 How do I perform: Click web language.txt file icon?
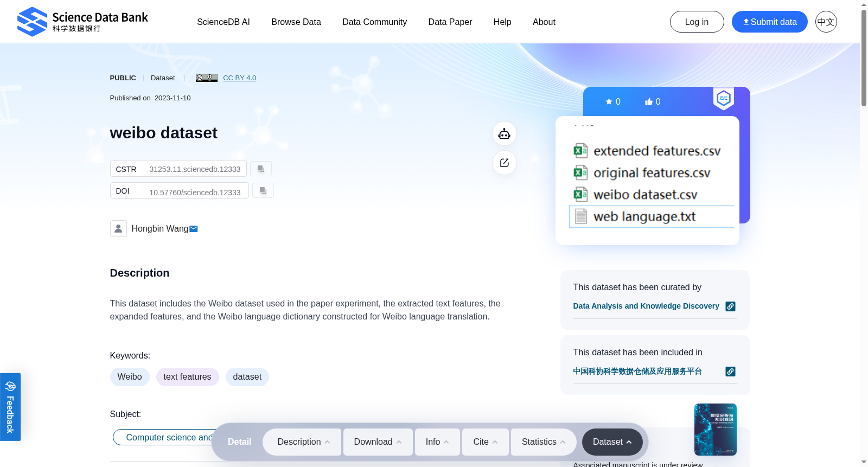(580, 216)
